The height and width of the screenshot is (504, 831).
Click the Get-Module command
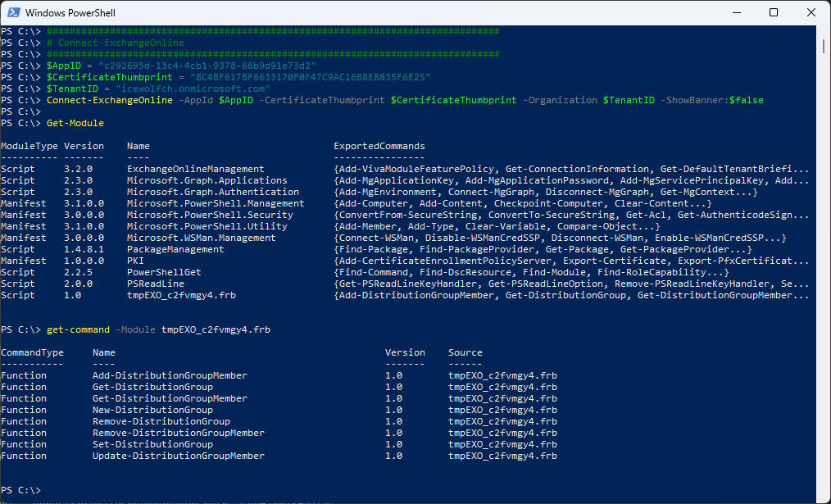click(75, 123)
